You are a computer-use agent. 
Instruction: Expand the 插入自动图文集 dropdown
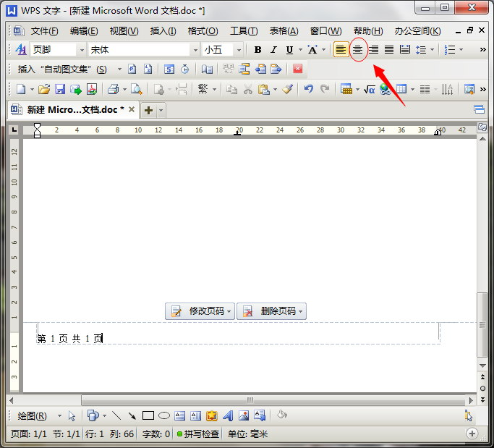click(119, 69)
